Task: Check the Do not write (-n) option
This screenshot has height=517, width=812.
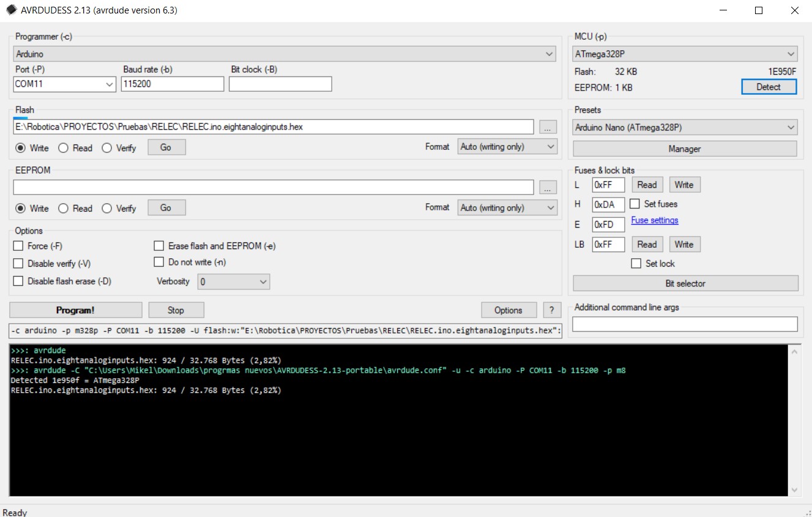Action: (x=159, y=261)
